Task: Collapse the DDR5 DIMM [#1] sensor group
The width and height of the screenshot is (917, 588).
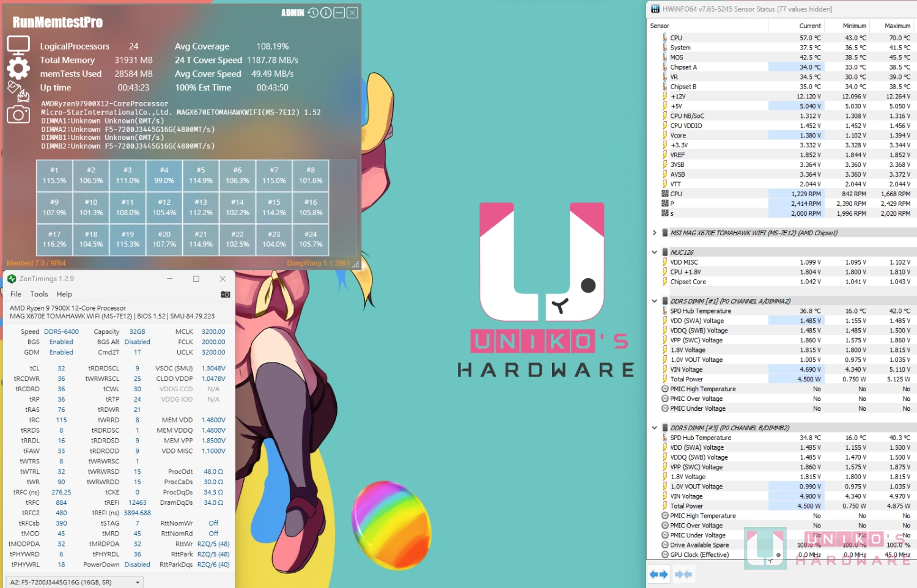Action: coord(654,301)
